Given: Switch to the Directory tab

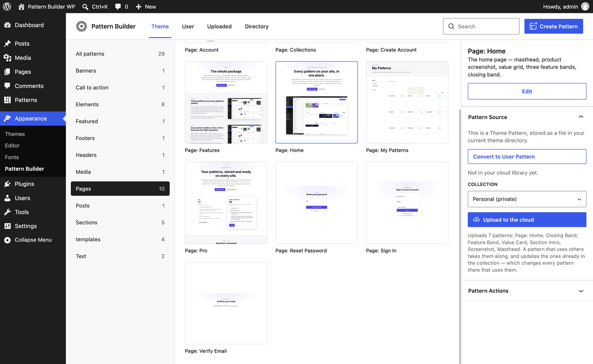Looking at the screenshot, I should (x=256, y=26).
